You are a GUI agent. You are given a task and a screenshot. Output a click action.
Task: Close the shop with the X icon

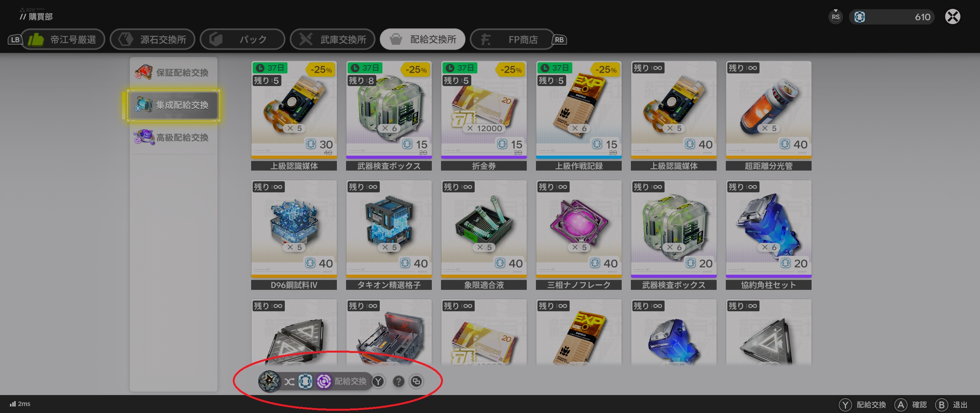952,16
